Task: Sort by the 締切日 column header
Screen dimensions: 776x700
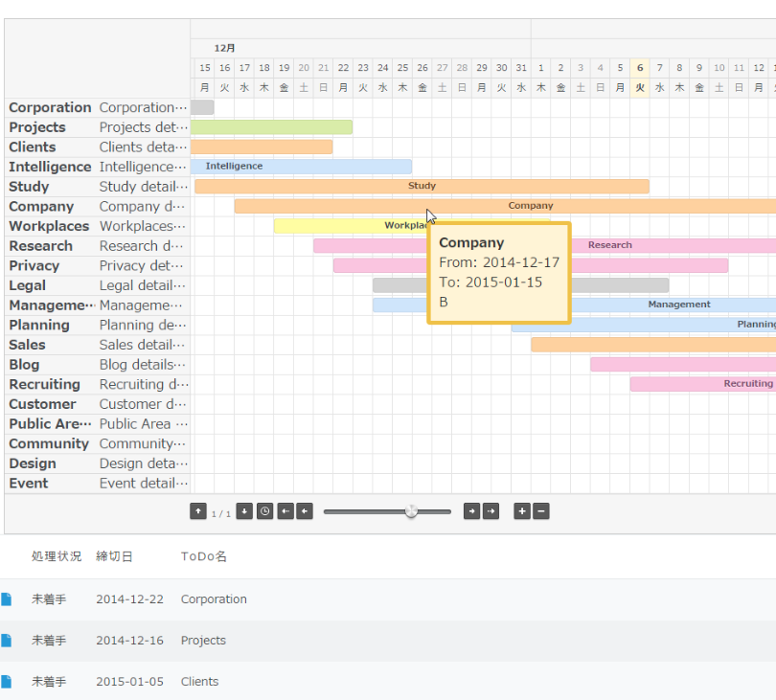Action: point(114,556)
